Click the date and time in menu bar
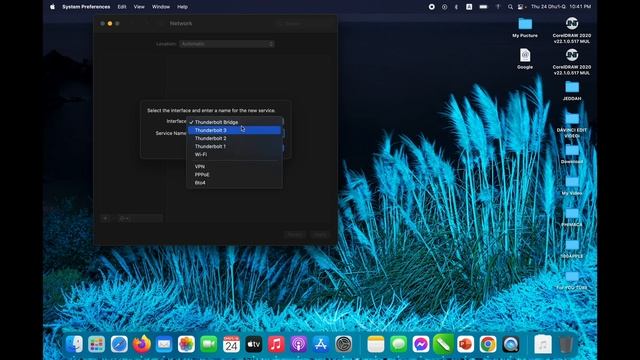 [561, 7]
